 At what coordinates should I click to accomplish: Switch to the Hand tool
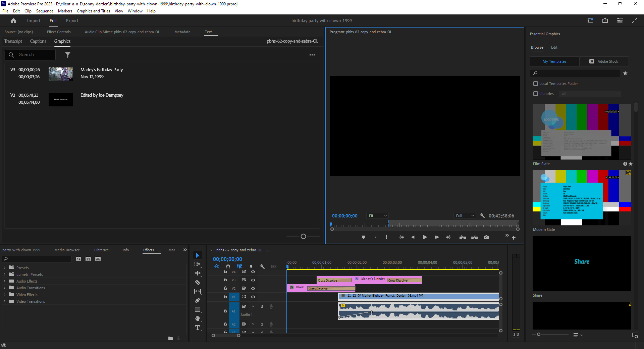(198, 318)
